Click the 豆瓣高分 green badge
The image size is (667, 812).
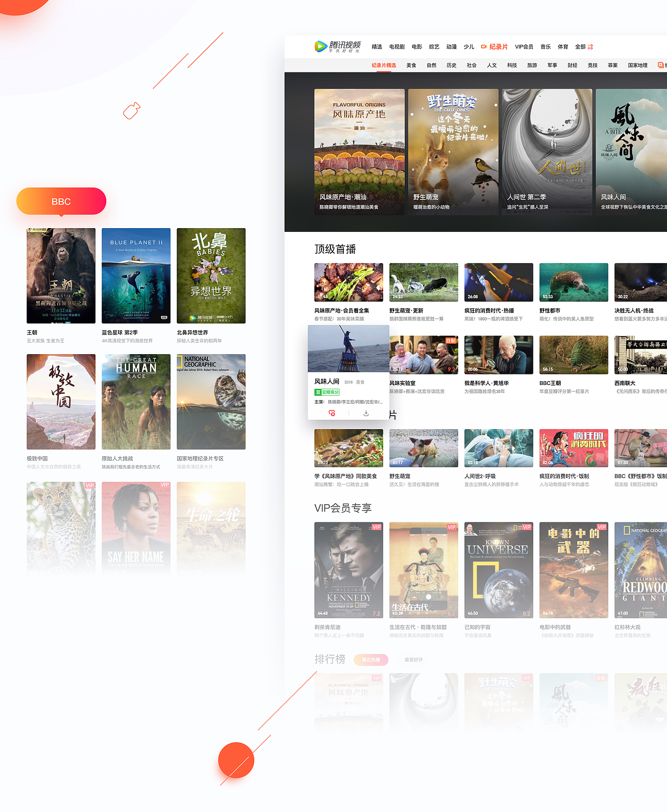pyautogui.click(x=327, y=392)
